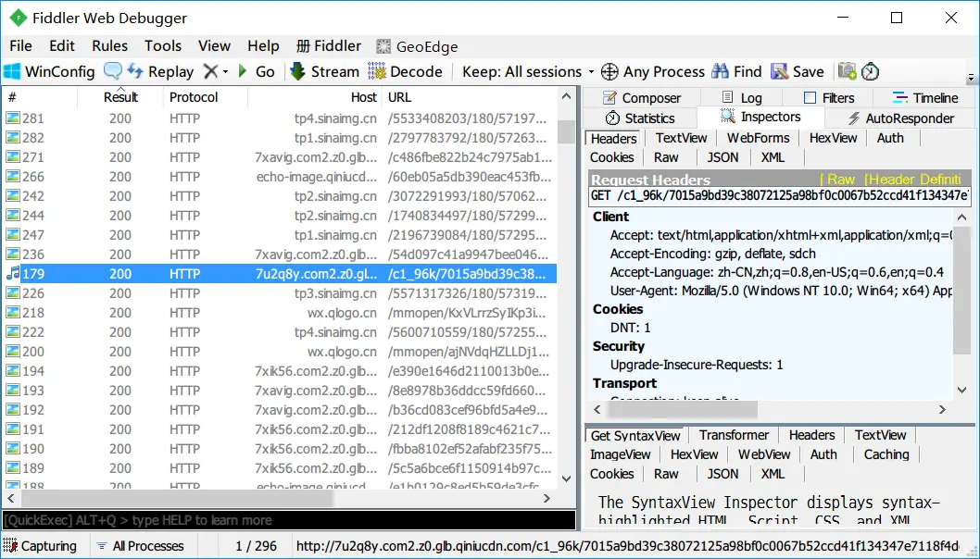
Task: Expand the toolbar overflow arrow
Action: (971, 78)
